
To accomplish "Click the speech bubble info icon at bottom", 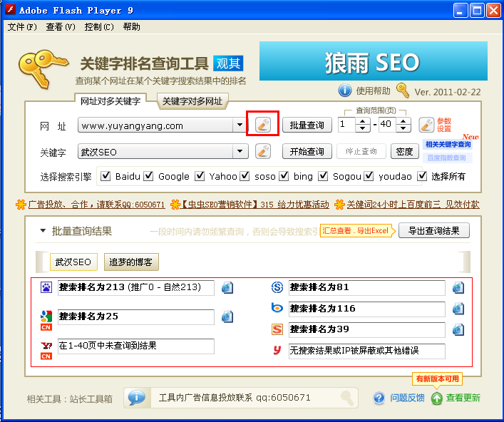I will 136,398.
